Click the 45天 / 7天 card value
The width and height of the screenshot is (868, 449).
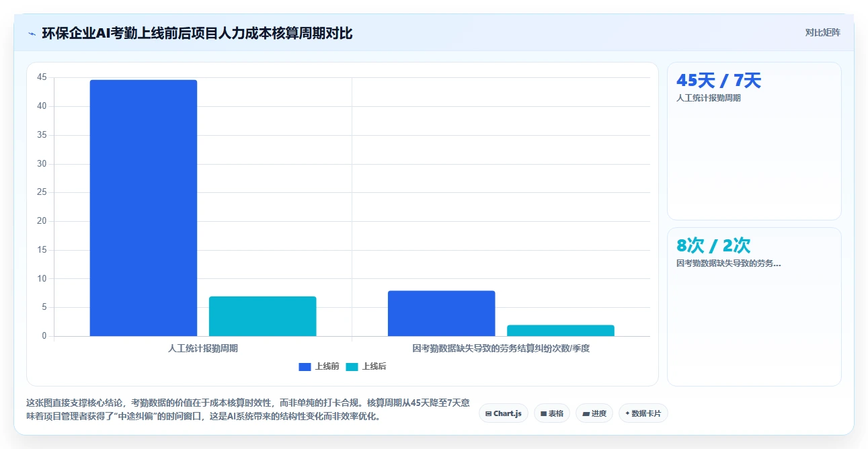coord(719,81)
